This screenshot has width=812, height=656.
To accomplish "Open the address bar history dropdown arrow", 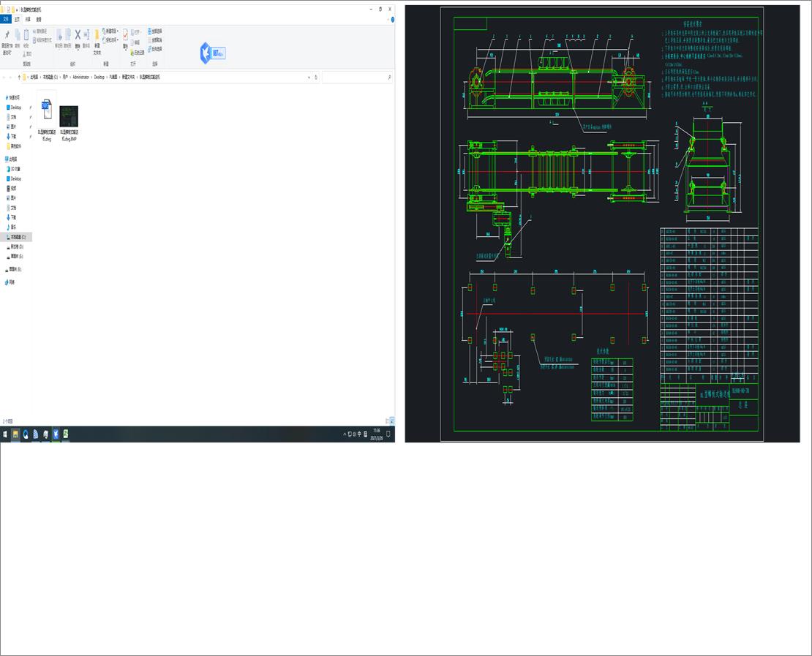I will click(x=309, y=77).
